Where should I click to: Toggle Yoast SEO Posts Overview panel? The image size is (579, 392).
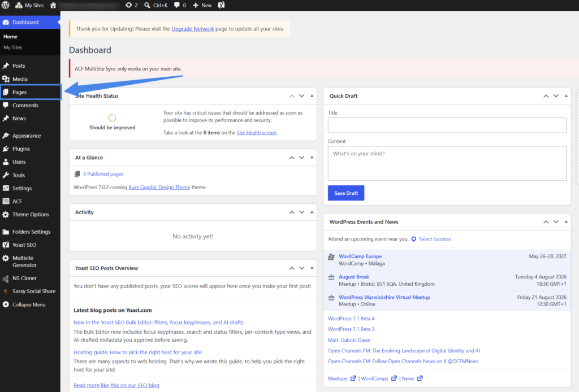[312, 268]
